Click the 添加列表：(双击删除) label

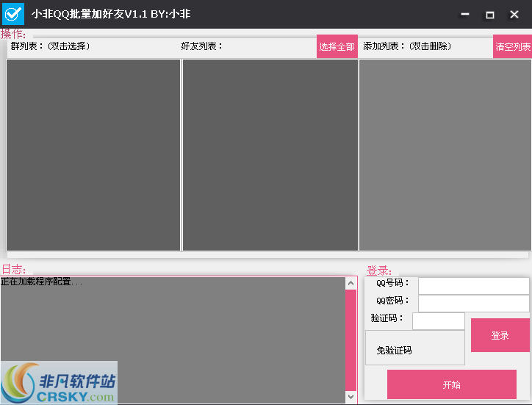(407, 46)
